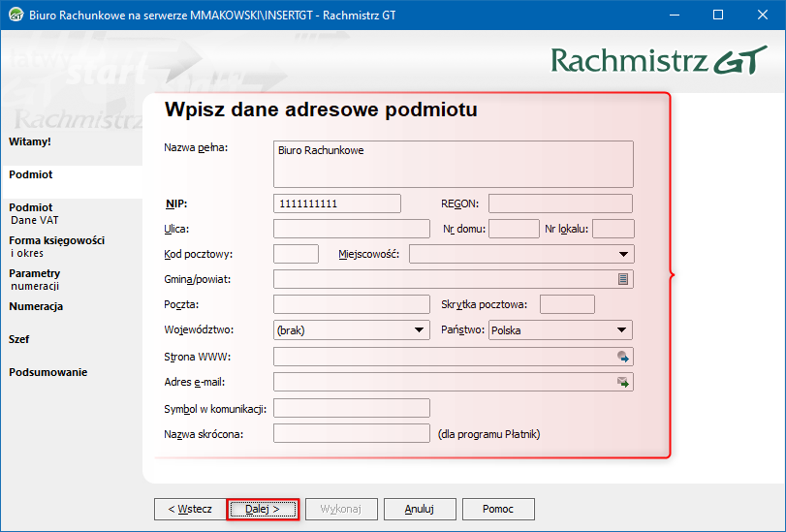Open Forma księgowości i okres step
This screenshot has height=532, width=786.
click(x=56, y=247)
